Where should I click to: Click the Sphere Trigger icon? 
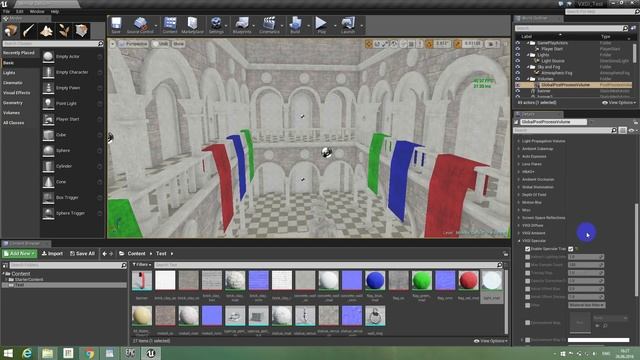pyautogui.click(x=48, y=213)
